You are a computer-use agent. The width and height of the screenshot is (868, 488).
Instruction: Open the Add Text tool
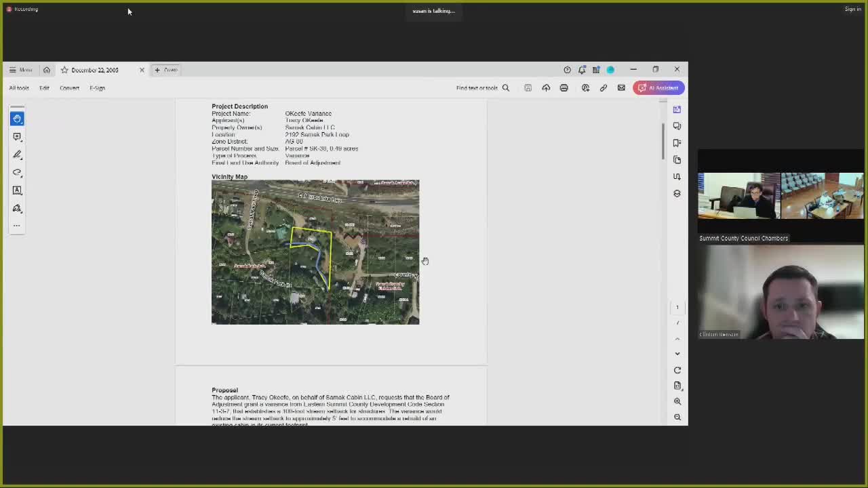(x=17, y=190)
